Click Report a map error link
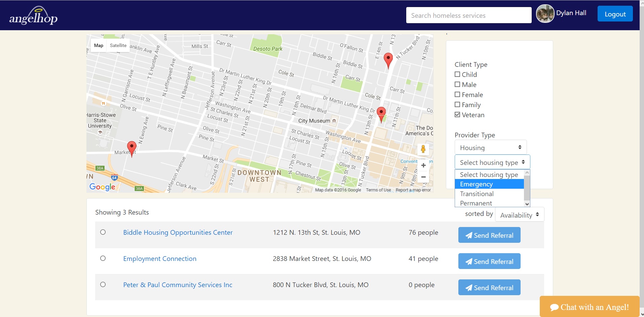Screen dimensions: 644x317 413,190
